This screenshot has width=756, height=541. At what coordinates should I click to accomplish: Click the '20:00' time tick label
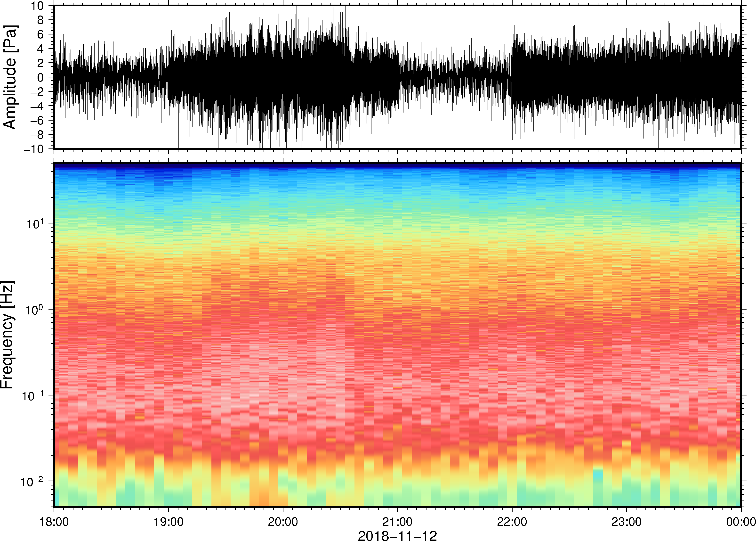pyautogui.click(x=283, y=522)
